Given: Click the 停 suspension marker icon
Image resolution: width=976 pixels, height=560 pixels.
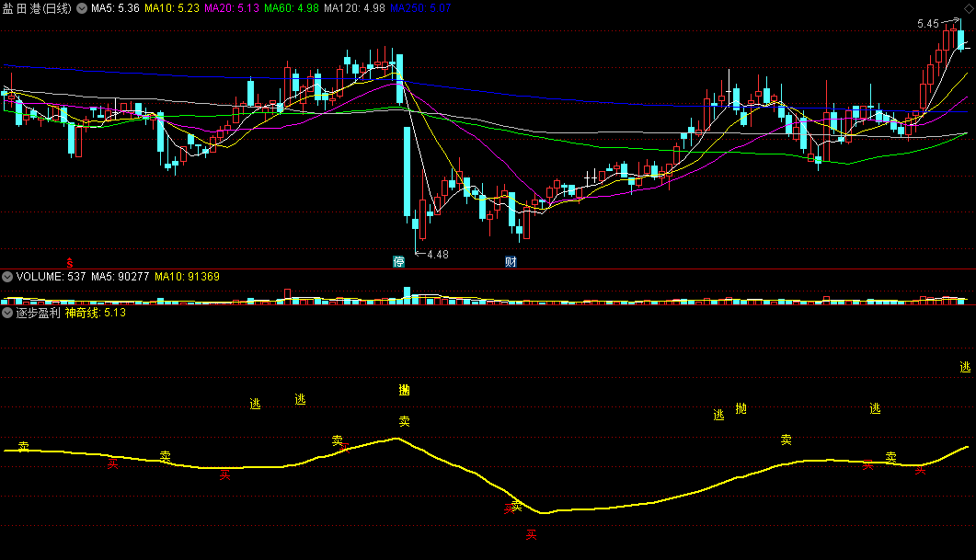Looking at the screenshot, I should (399, 262).
